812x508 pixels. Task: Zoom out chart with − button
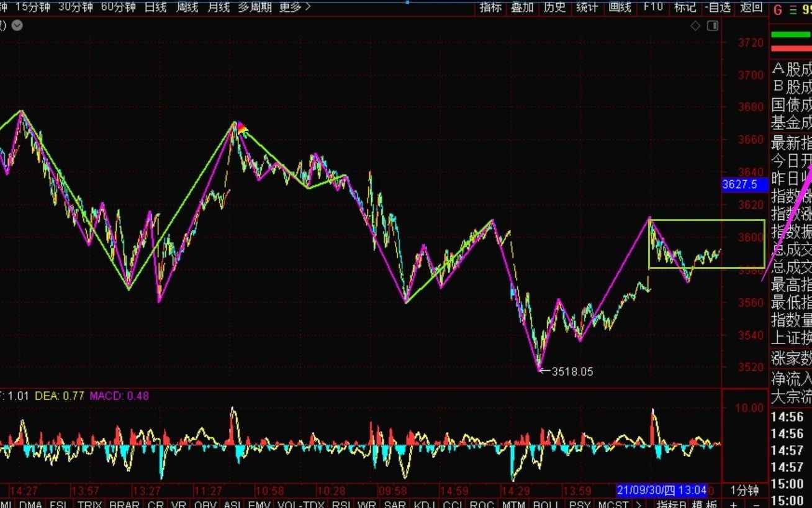[x=756, y=505]
